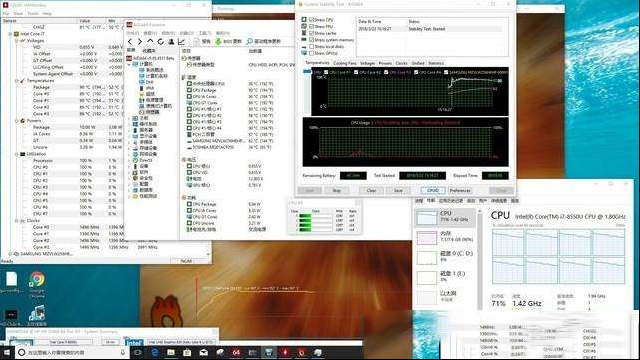Click the CPUID button in stability test
The image size is (640, 360).
pyautogui.click(x=433, y=191)
